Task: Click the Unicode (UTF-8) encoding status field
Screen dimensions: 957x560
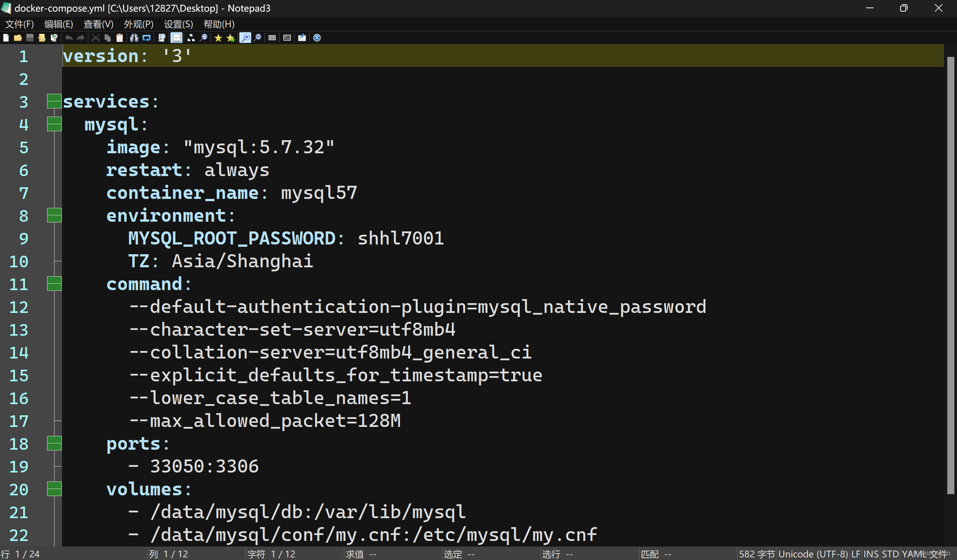Action: tap(813, 554)
